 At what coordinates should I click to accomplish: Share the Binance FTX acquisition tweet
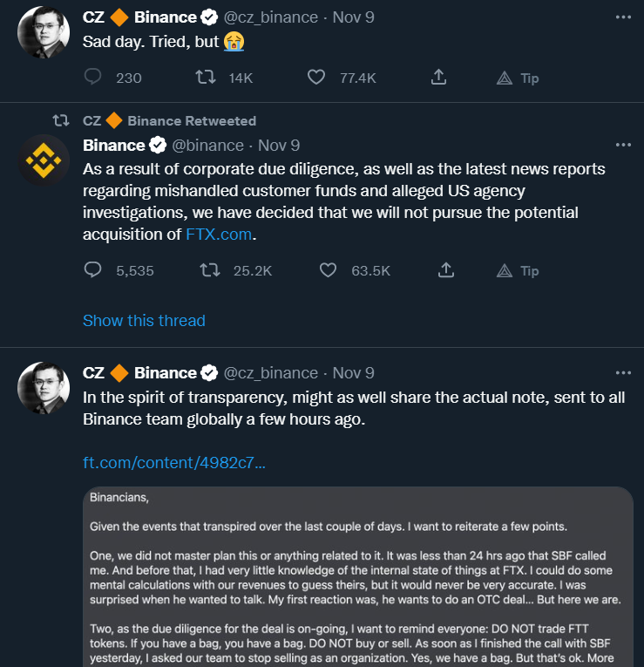point(446,270)
